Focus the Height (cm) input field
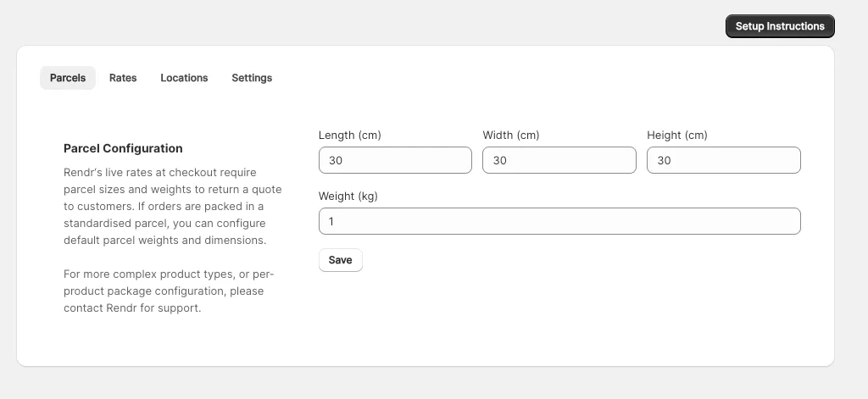The height and width of the screenshot is (399, 868). coord(724,160)
